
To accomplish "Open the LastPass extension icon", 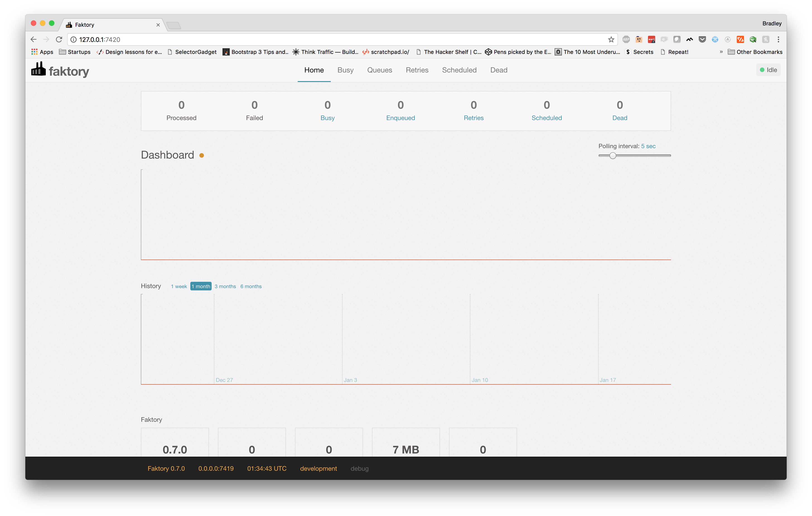I will [x=652, y=39].
